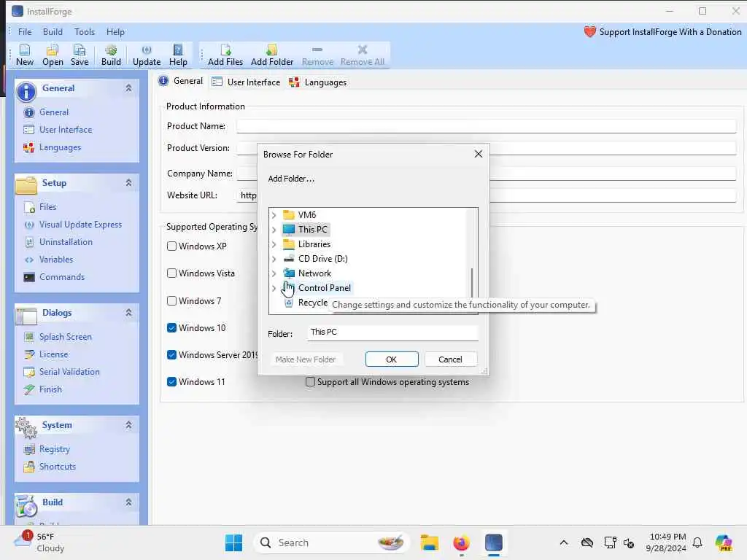The image size is (747, 560).
Task: Select Libraries in the folder tree
Action: 314,244
